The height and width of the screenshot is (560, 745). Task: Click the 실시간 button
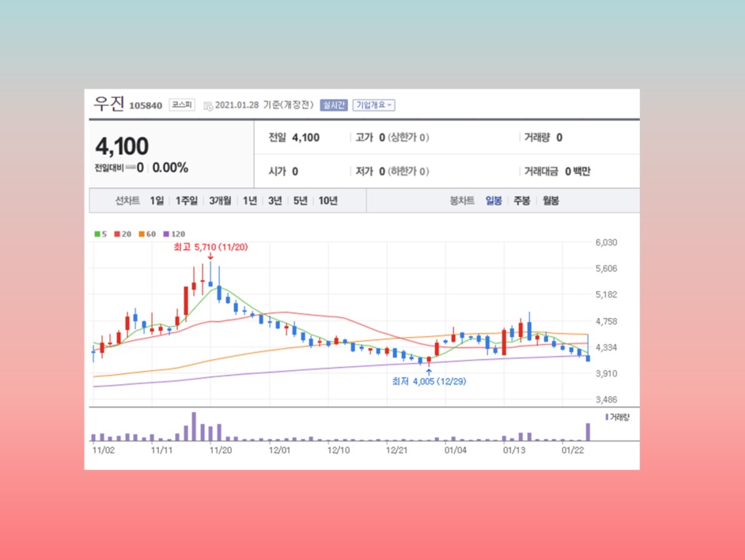[334, 105]
